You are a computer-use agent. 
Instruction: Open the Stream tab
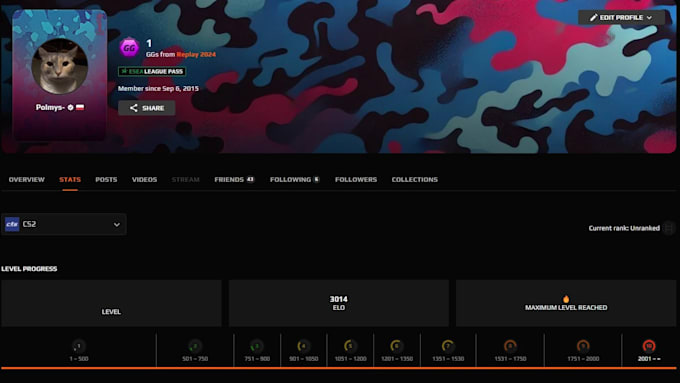(186, 180)
